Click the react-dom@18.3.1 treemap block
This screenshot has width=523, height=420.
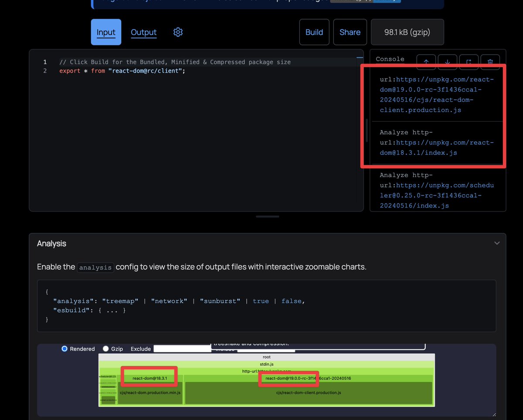coord(149,378)
